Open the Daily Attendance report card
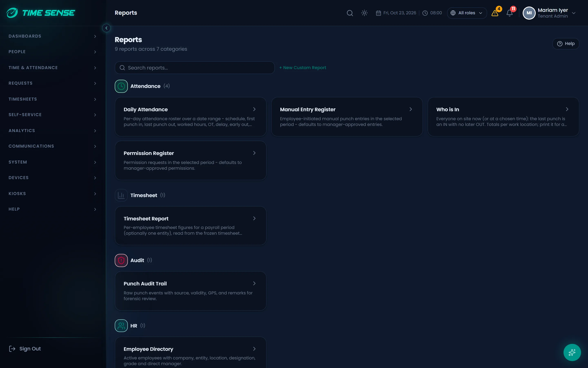 (190, 117)
